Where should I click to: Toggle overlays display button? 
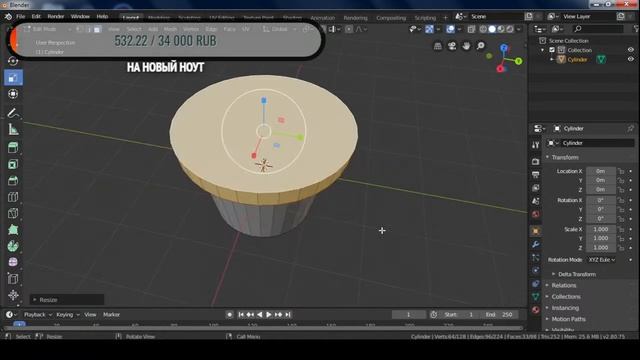(450, 29)
